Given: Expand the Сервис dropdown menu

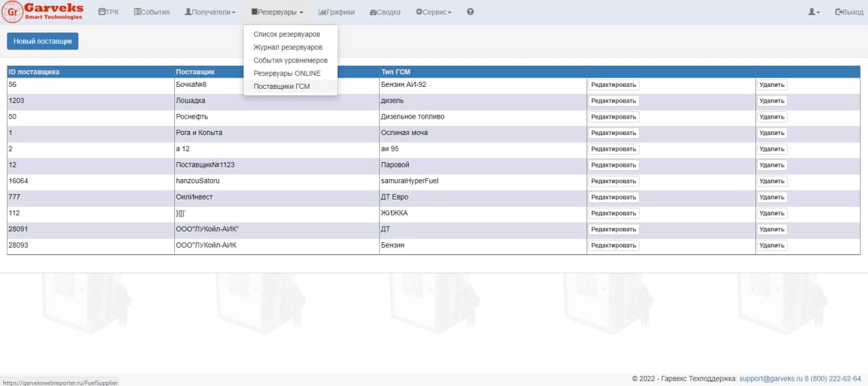Looking at the screenshot, I should pyautogui.click(x=433, y=12).
